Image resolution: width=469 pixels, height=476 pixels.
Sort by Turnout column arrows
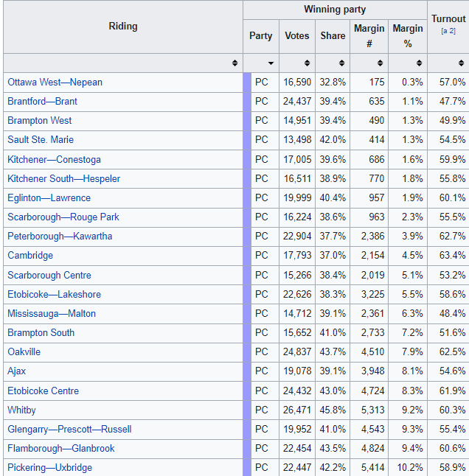(x=461, y=63)
